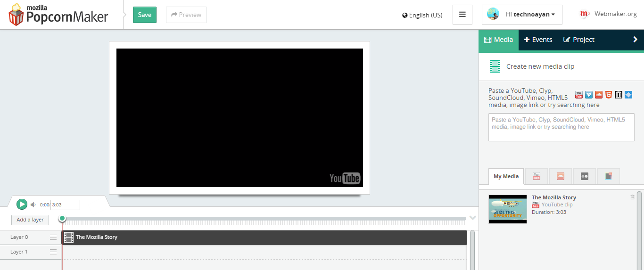Switch to the Media tab
The height and width of the screenshot is (270, 644).
coord(499,40)
